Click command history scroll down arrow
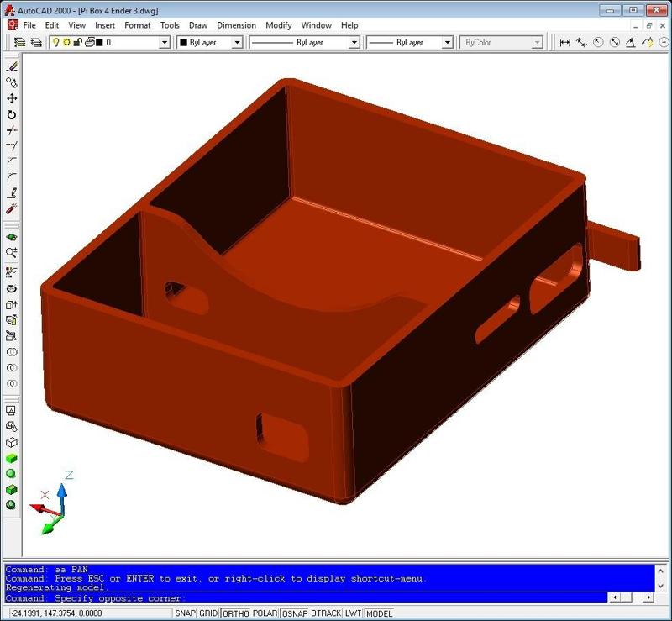Viewport: 672px width, 621px height. [x=660, y=586]
